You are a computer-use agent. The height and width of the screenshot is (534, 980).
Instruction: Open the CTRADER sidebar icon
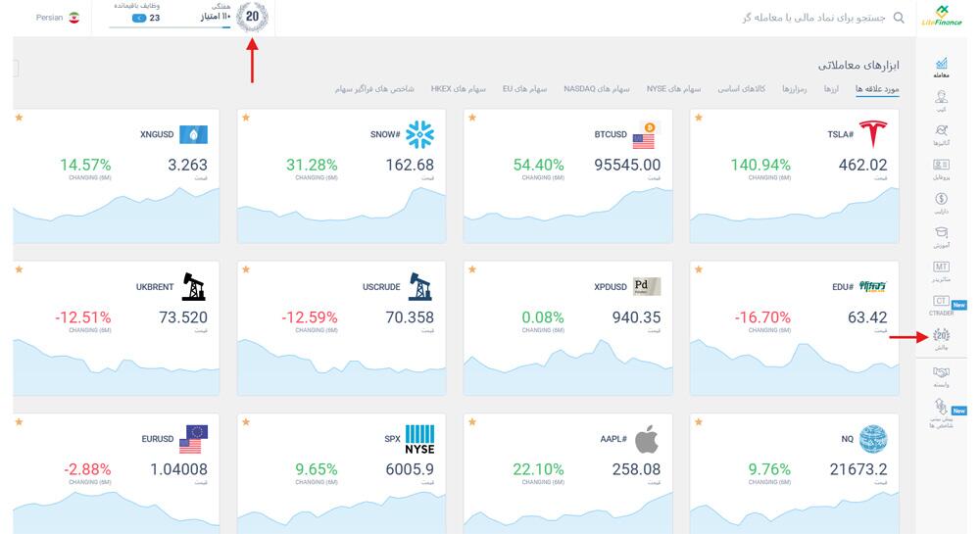pyautogui.click(x=941, y=304)
